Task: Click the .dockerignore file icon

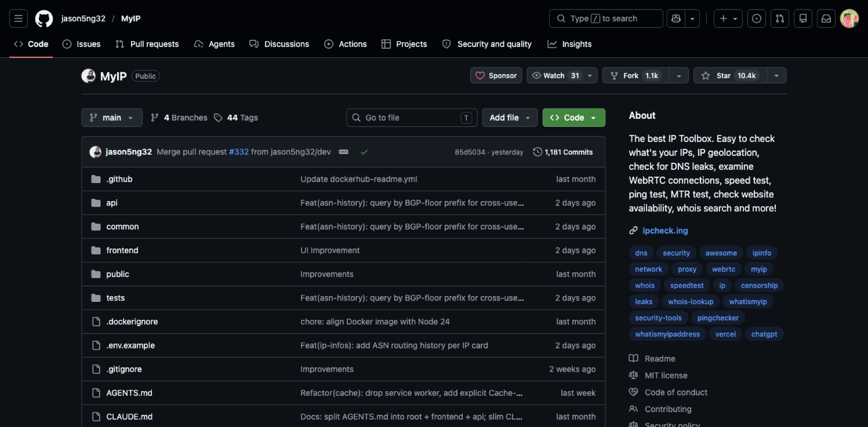Action: coord(96,322)
